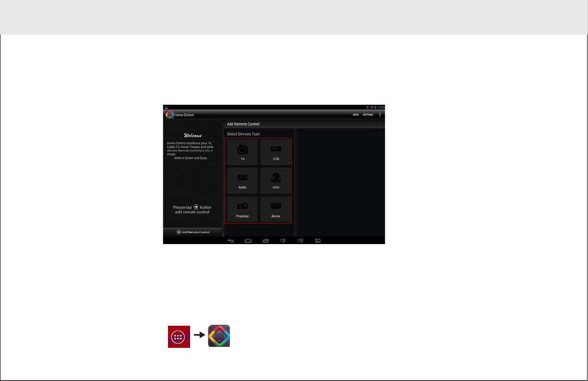The image size is (588, 381).
Task: Click the plus icon in tap instruction
Action: [x=196, y=207]
